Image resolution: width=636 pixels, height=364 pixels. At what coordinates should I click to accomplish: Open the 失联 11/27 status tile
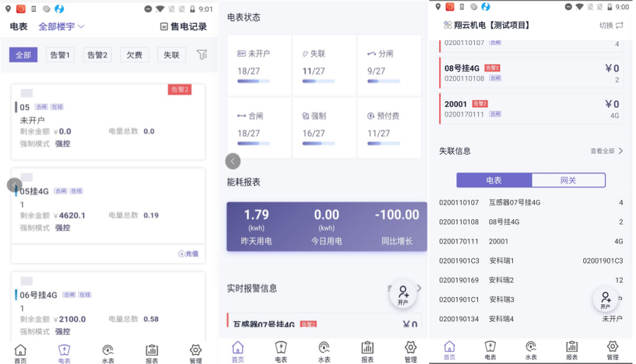[324, 65]
